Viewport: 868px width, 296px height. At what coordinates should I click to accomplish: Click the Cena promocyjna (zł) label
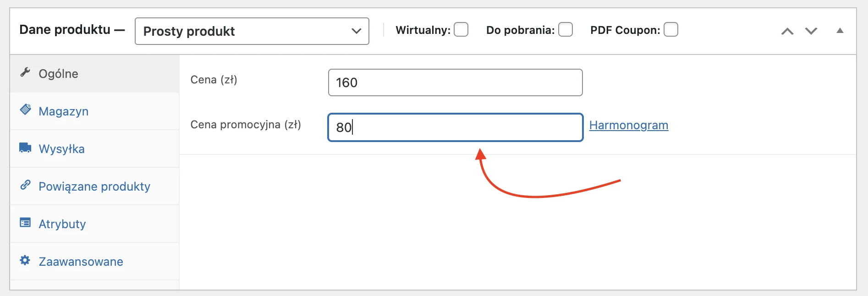pos(246,125)
